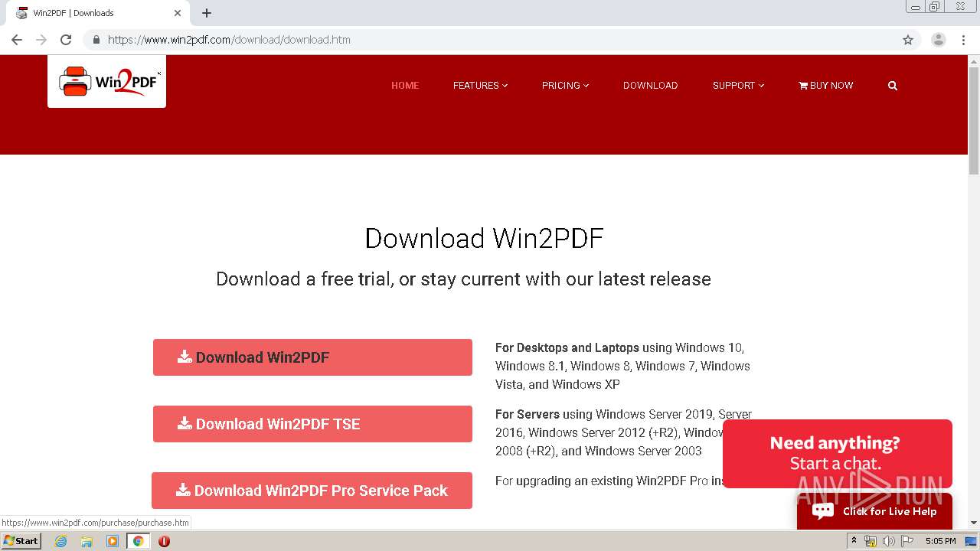The width and height of the screenshot is (980, 551).
Task: Close the Win2PDF Downloads tab
Action: 178,13
